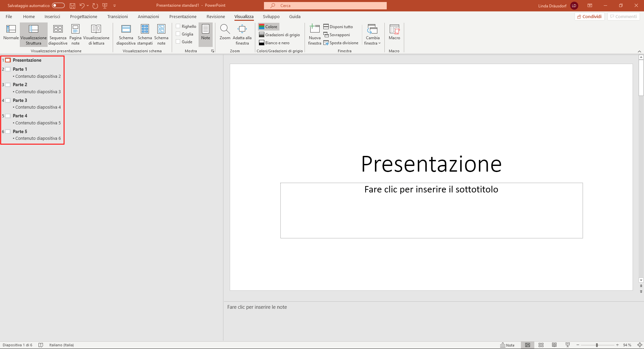Select Gradazioni di grigio mode

[279, 35]
